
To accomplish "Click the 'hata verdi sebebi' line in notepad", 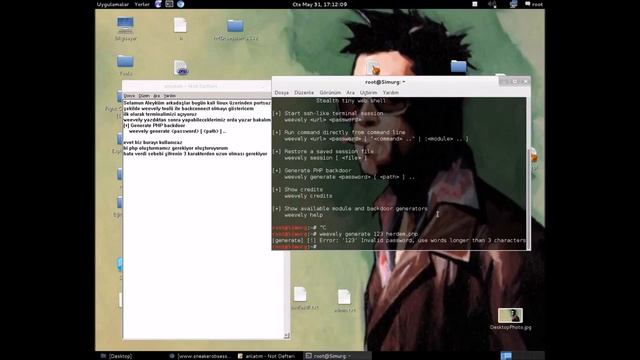I will pos(195,153).
